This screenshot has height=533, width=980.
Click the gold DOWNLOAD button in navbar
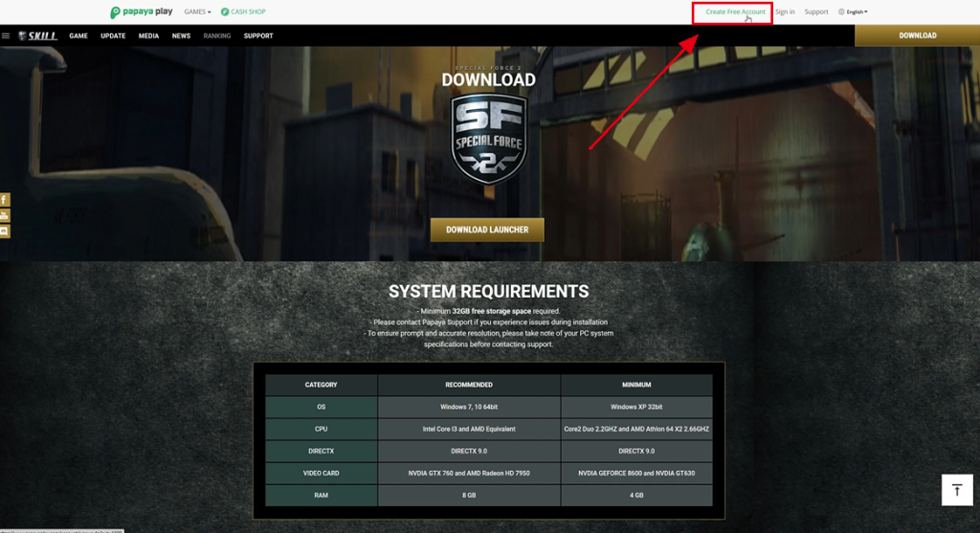click(x=917, y=35)
